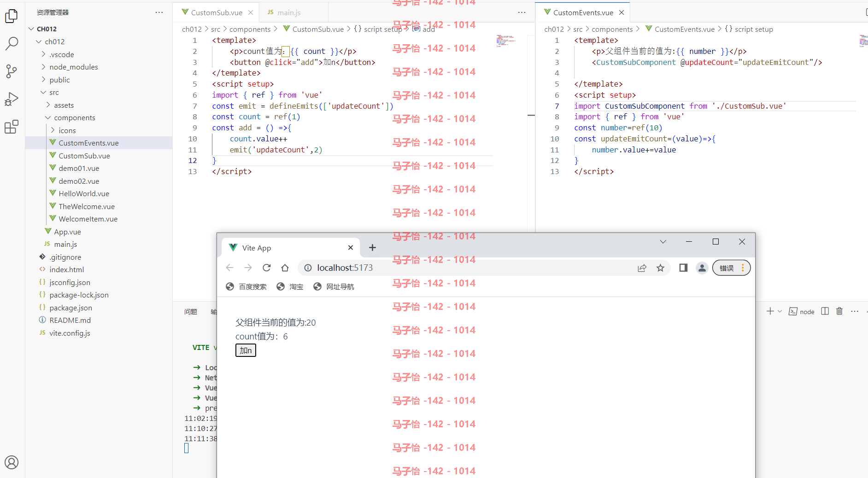
Task: Open browser profile avatar
Action: point(702,268)
